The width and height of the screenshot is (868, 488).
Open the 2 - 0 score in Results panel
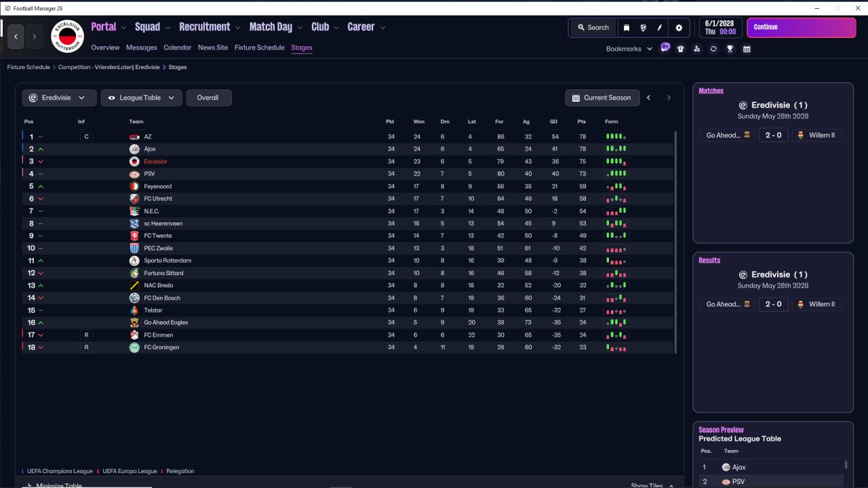(773, 304)
